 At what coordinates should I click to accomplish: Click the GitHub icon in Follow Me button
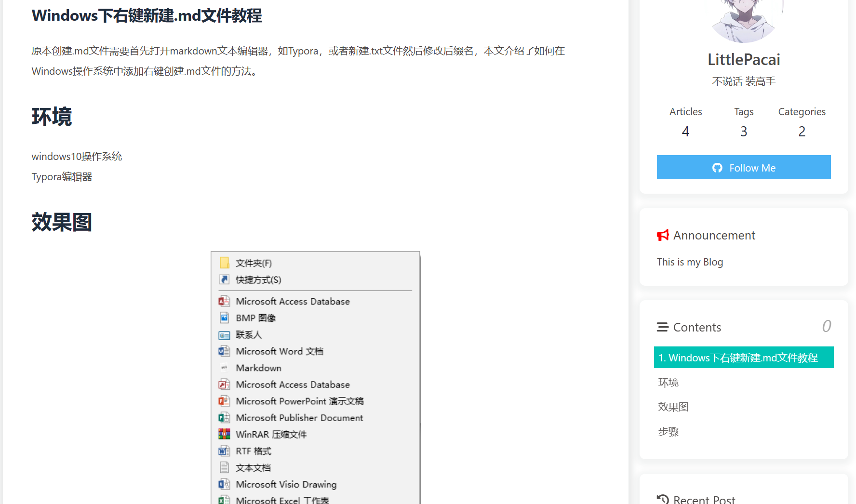coord(717,168)
